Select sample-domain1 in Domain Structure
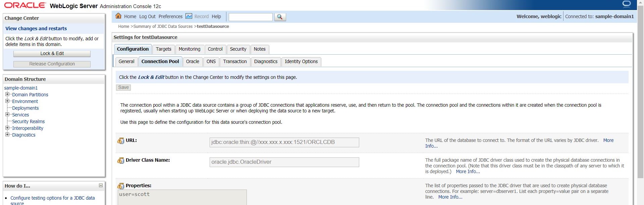Screen dimensions: 644x205 21,88
